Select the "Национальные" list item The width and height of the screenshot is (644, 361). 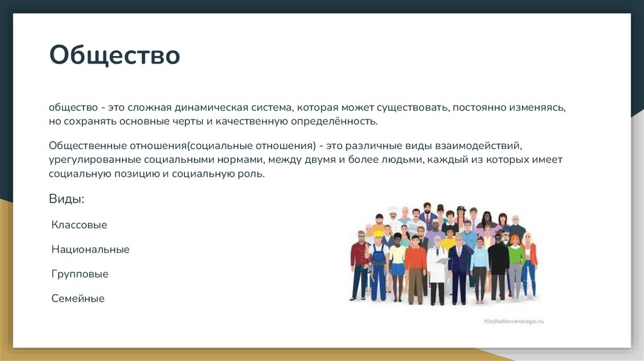91,249
